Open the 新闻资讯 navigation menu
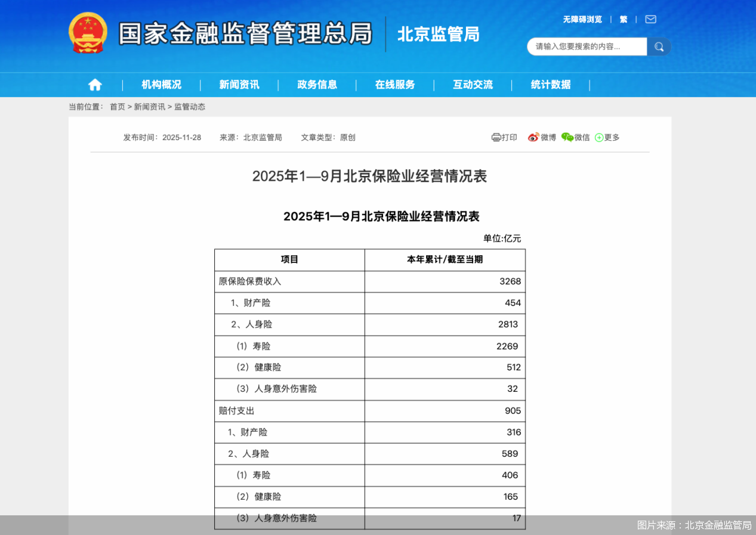 239,85
